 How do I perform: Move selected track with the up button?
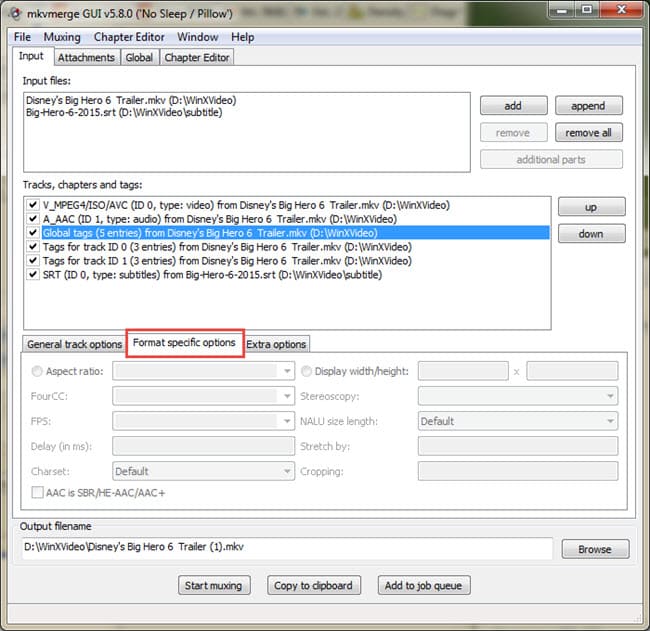pyautogui.click(x=591, y=207)
